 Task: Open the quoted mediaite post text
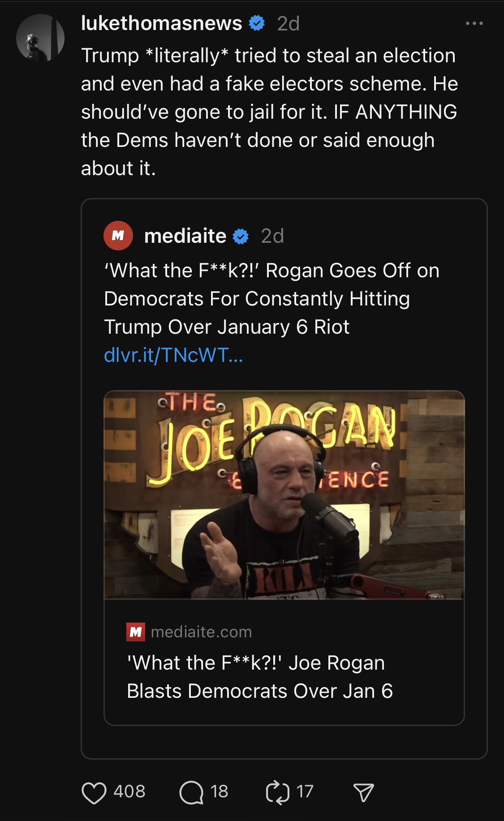[271, 298]
